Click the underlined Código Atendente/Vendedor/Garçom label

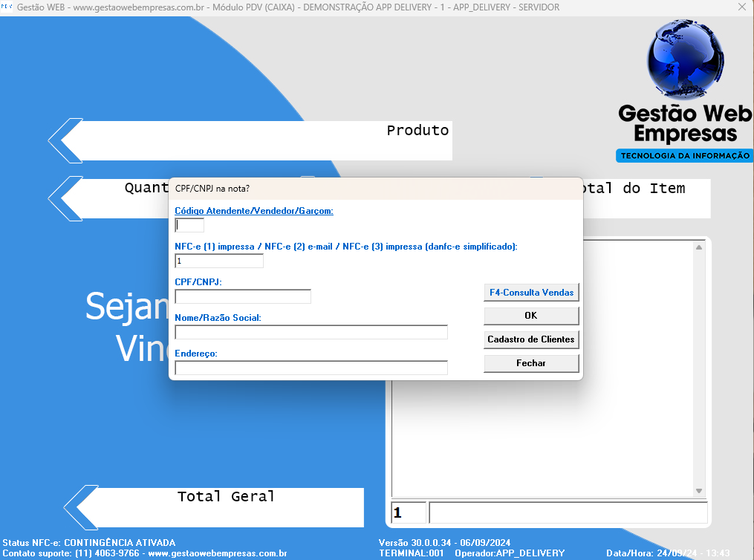(254, 211)
